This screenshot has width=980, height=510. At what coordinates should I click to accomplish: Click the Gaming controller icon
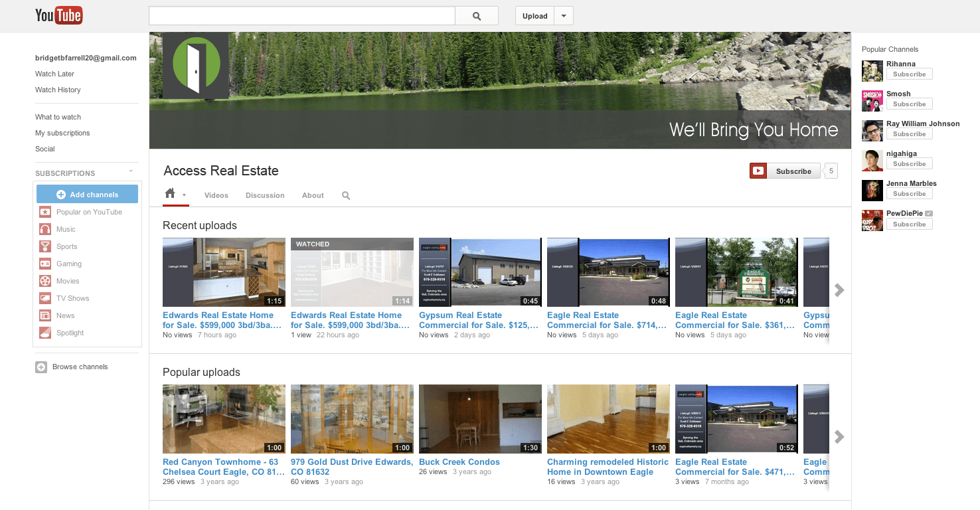pos(44,264)
